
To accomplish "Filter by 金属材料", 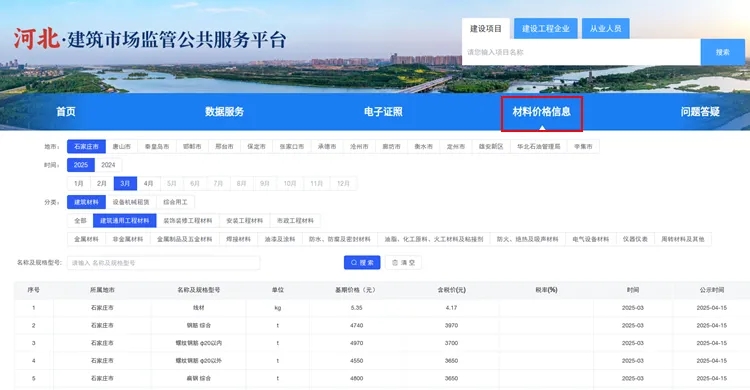I will click(86, 239).
